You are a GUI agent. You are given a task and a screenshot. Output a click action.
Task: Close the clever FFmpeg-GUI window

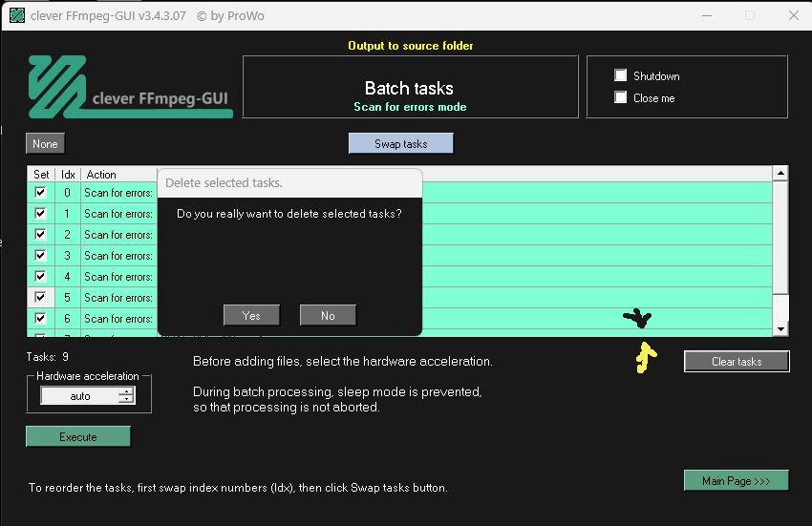[793, 15]
